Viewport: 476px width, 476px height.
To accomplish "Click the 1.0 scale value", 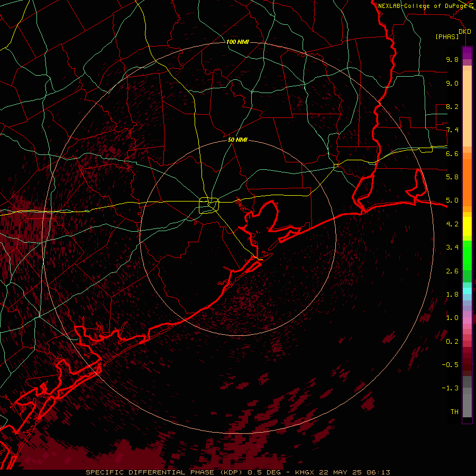I will point(452,318).
